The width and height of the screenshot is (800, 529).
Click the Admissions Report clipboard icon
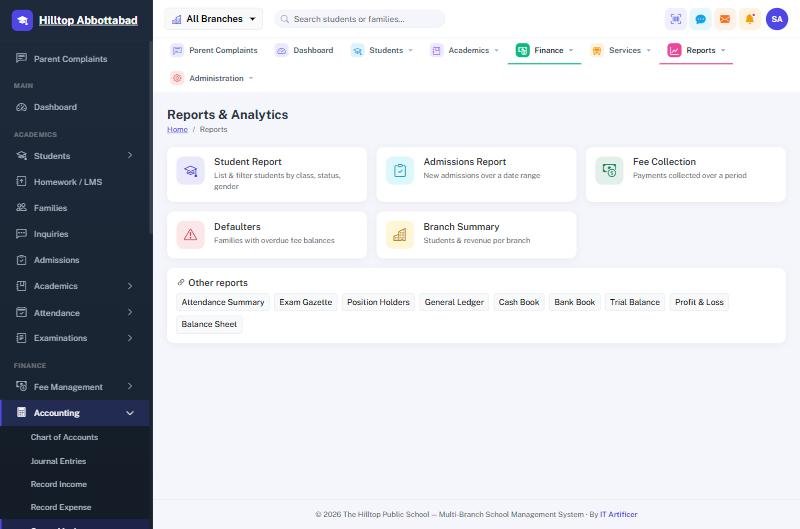(400, 170)
